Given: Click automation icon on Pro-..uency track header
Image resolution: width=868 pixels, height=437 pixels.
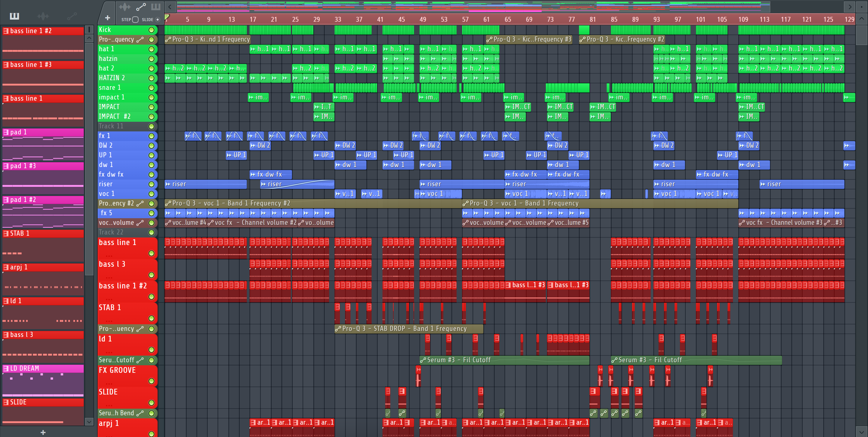Looking at the screenshot, I should tap(140, 329).
